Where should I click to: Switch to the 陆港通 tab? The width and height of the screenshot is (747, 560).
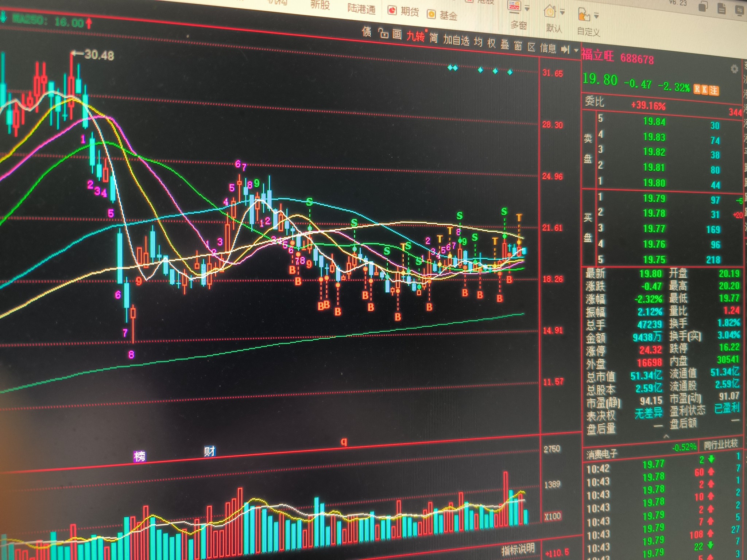pyautogui.click(x=361, y=8)
